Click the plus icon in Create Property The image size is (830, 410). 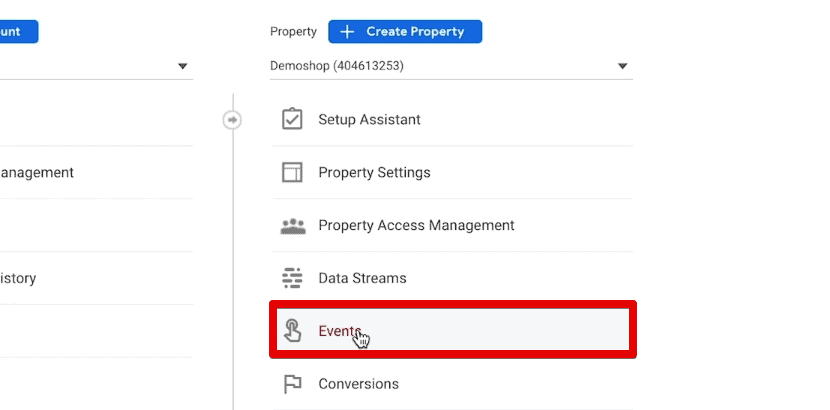pos(347,32)
